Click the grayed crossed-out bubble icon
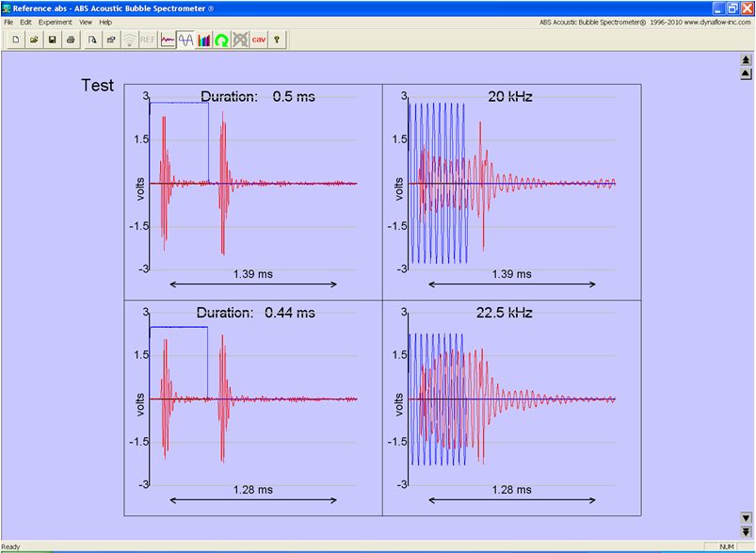This screenshot has height=553, width=756. click(240, 40)
